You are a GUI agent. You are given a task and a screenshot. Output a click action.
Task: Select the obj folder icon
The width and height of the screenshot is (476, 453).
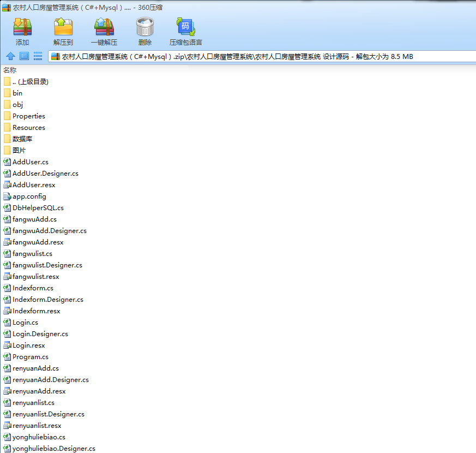7,104
